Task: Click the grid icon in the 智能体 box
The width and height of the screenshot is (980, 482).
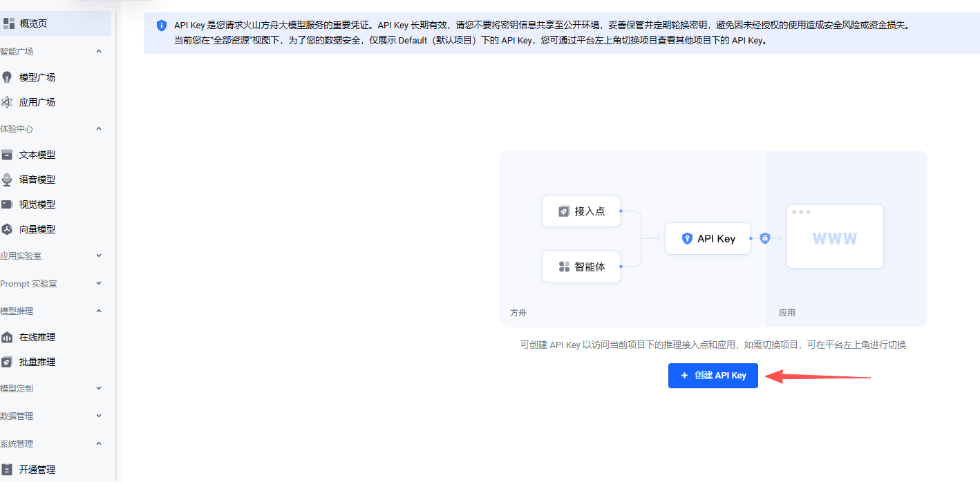Action: (x=564, y=267)
